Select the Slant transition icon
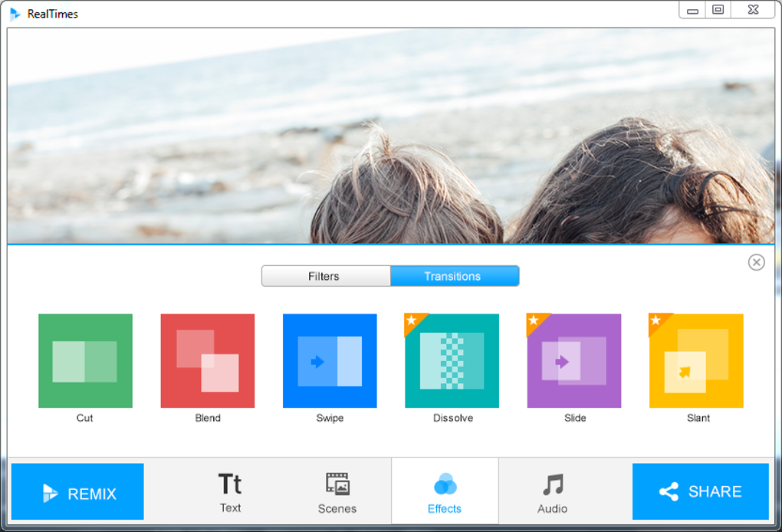This screenshot has height=532, width=782. (x=696, y=360)
